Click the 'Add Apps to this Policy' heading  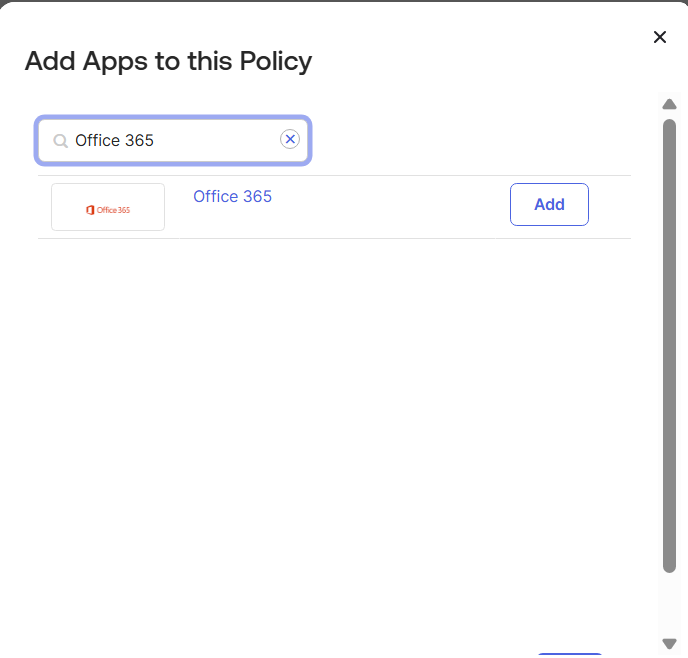pos(168,61)
